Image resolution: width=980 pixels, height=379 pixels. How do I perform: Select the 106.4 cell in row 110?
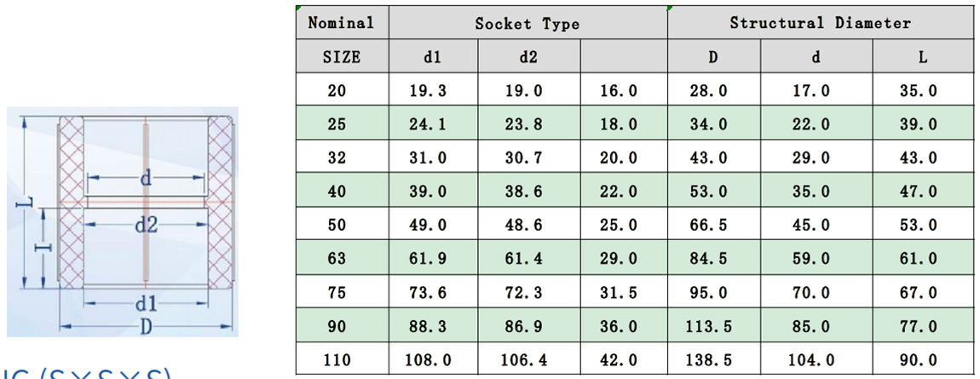click(528, 360)
